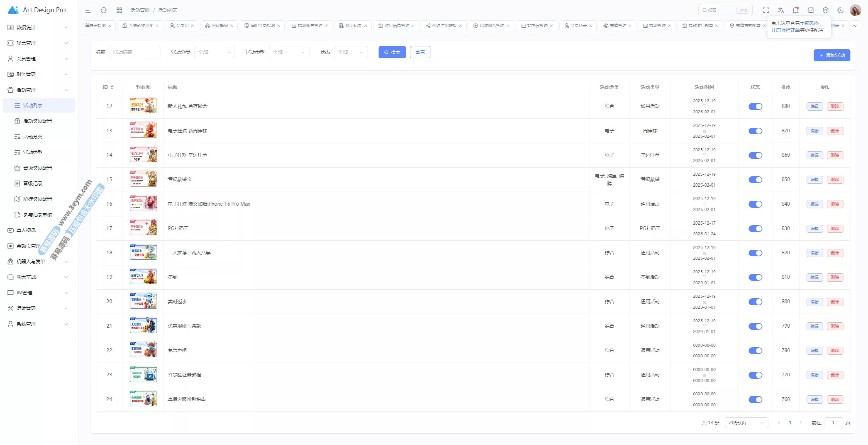
Task: Disable status switch for PG打码王 row
Action: pos(755,229)
